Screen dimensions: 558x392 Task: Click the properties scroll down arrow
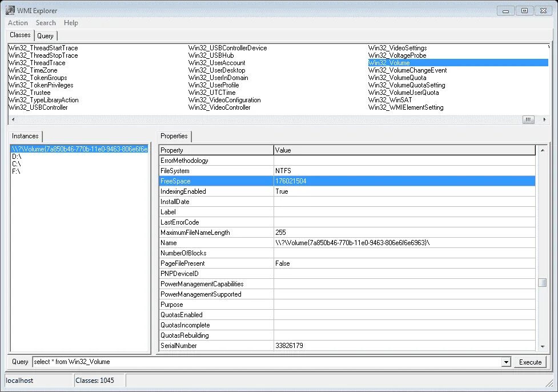pyautogui.click(x=543, y=346)
